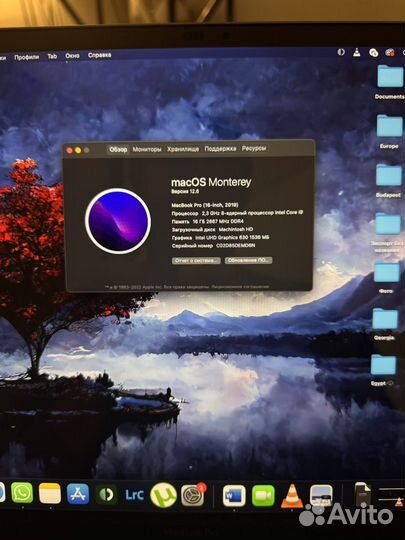This screenshot has height=540, width=405.
Task: Open the Профили menu
Action: (x=27, y=57)
